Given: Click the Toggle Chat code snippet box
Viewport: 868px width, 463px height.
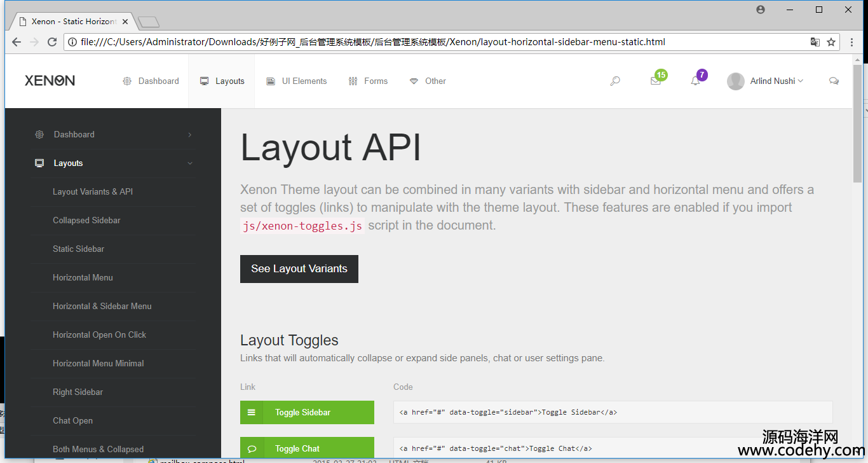Looking at the screenshot, I should pyautogui.click(x=613, y=448).
